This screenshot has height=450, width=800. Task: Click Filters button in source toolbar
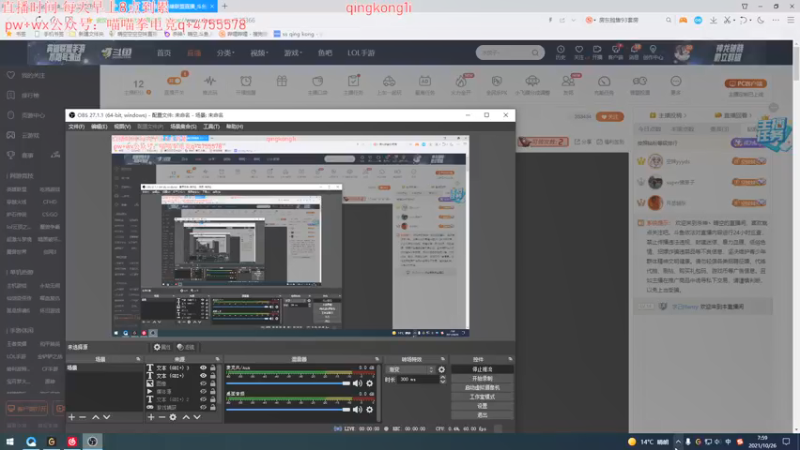[186, 347]
